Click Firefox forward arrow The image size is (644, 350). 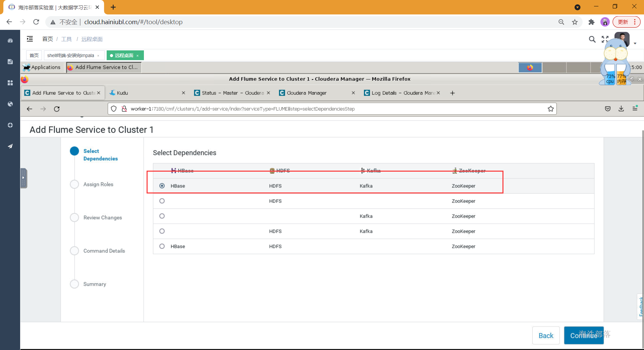43,109
